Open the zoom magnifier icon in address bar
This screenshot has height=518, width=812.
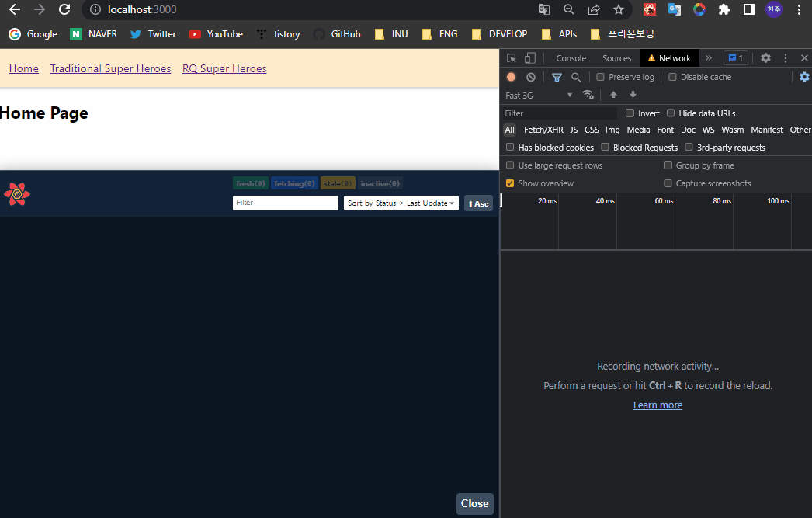click(x=568, y=9)
